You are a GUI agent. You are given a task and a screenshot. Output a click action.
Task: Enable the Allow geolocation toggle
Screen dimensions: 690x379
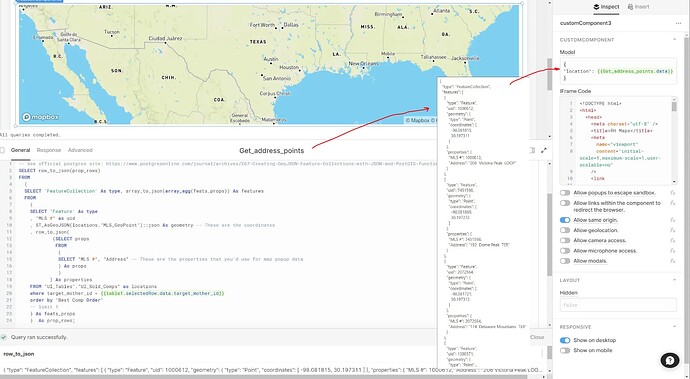[565, 230]
